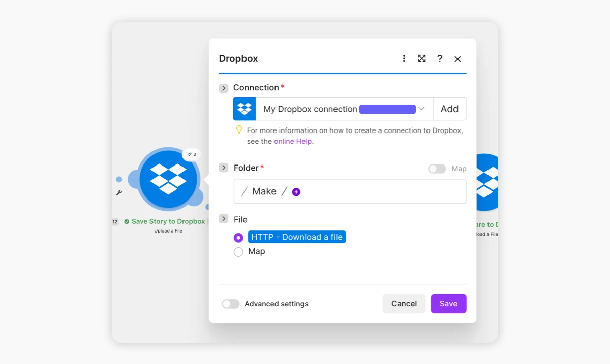This screenshot has width=610, height=364.
Task: Click the Upload a File caption under left module
Action: pos(168,231)
